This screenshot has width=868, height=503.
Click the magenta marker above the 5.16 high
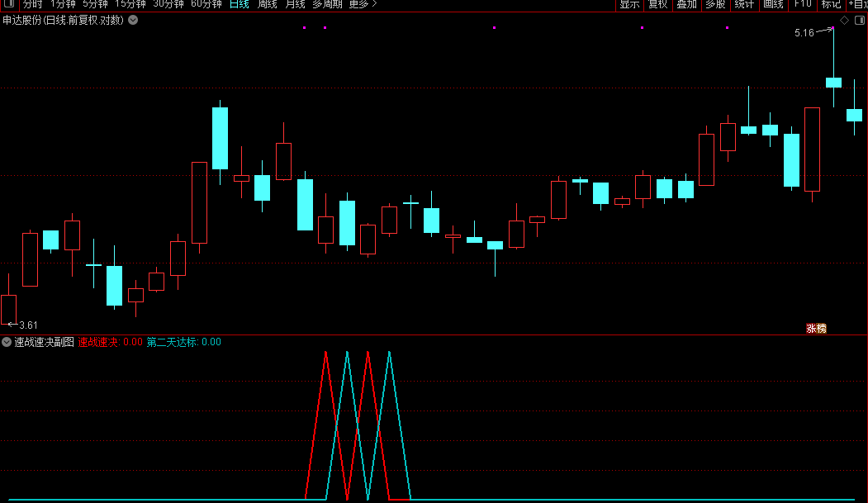[x=833, y=27]
